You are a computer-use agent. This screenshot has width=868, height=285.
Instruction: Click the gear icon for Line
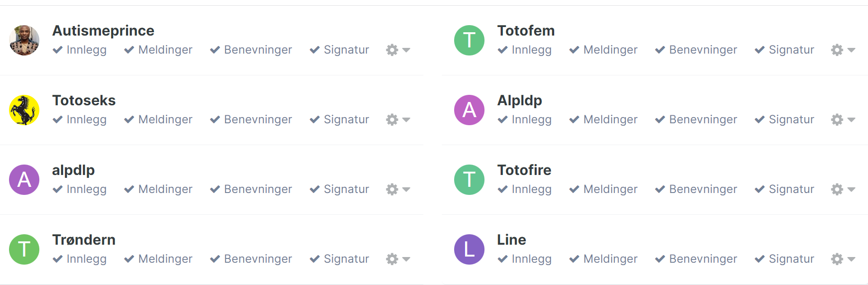(837, 259)
